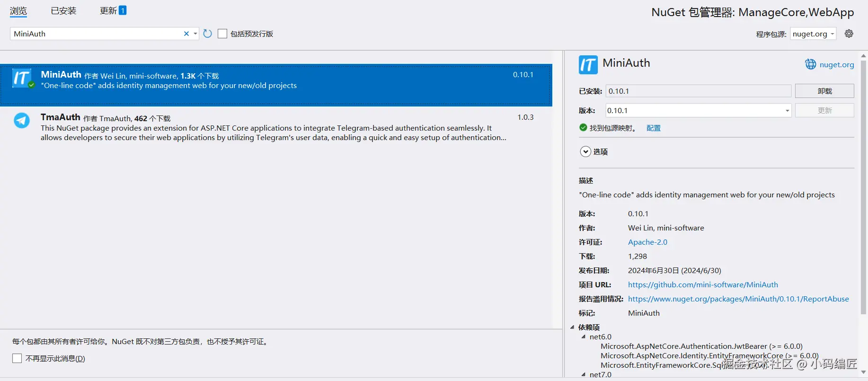868x381 pixels.
Task: Click the author value Wei Lin, mini-software
Action: [666, 228]
